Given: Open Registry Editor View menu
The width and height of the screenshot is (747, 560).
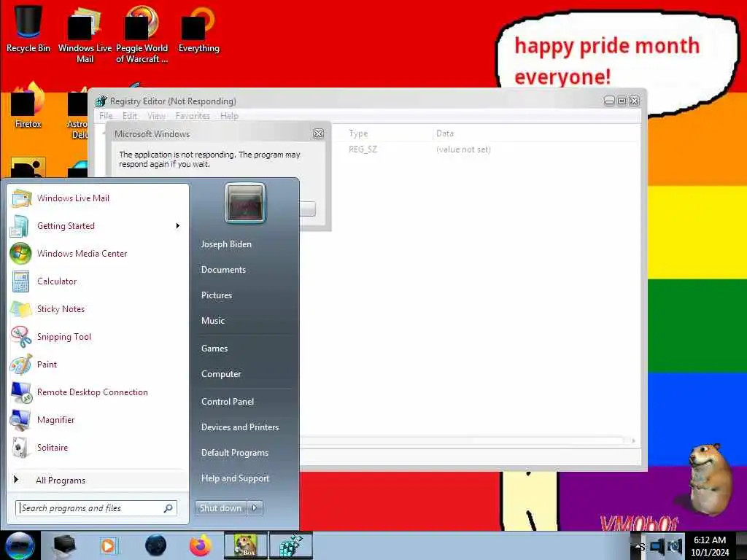Looking at the screenshot, I should [156, 116].
